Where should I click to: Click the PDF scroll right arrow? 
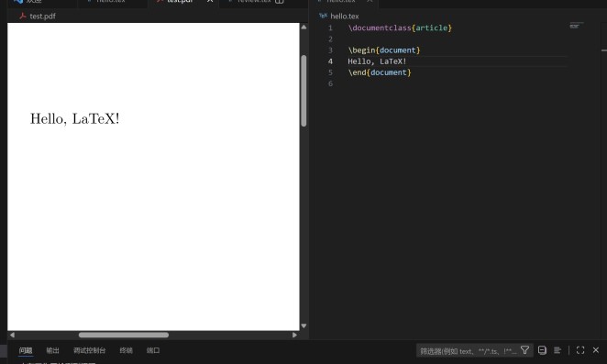click(294, 335)
